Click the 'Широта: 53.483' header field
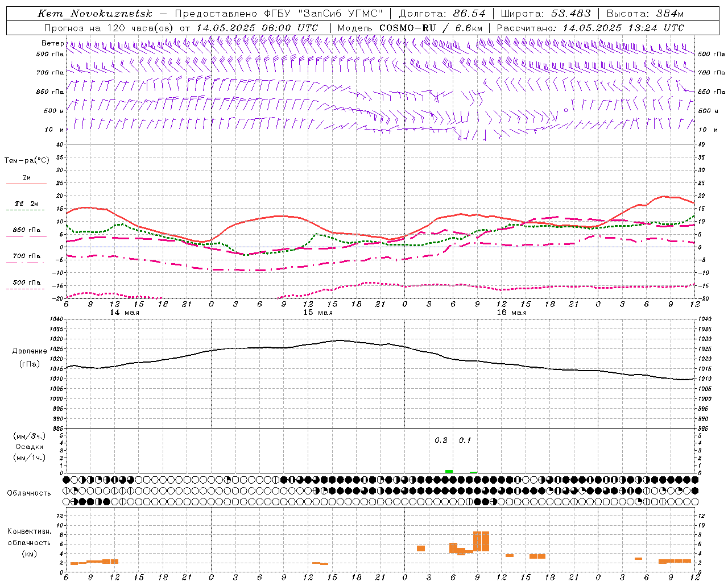The width and height of the screenshot is (728, 582). 545,14
